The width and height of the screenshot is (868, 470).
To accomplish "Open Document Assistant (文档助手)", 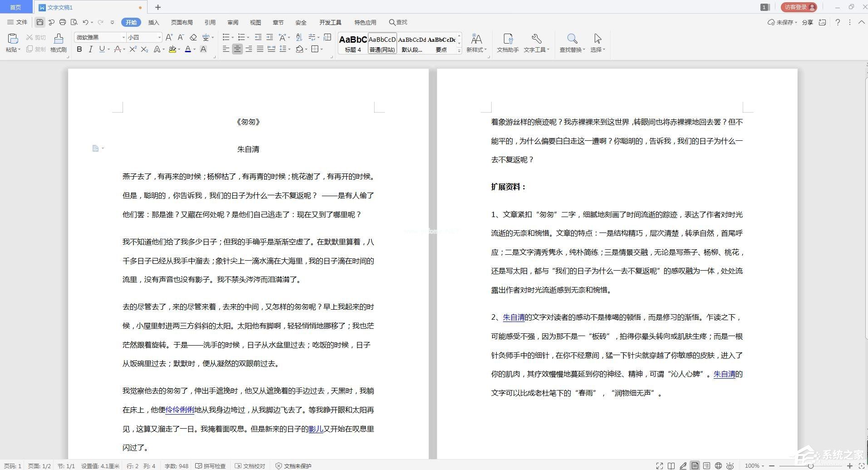I will (508, 43).
